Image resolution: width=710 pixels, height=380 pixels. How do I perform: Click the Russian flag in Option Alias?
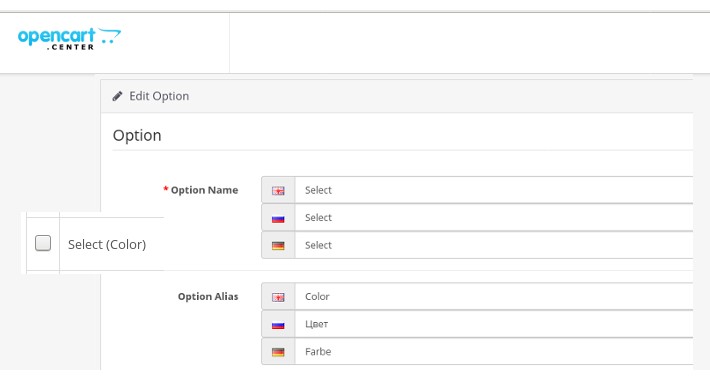278,325
